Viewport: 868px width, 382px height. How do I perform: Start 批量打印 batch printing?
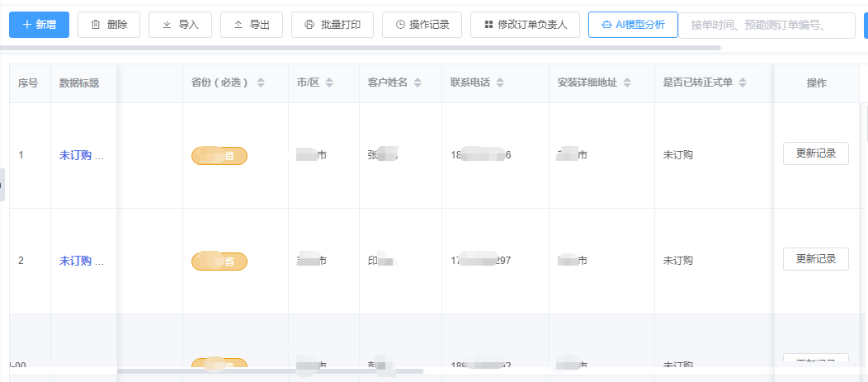pos(333,25)
